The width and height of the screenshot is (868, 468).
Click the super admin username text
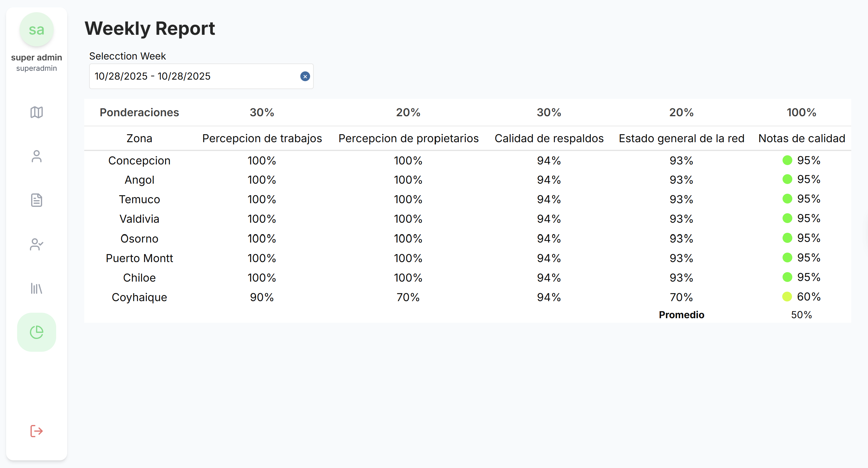(x=36, y=57)
